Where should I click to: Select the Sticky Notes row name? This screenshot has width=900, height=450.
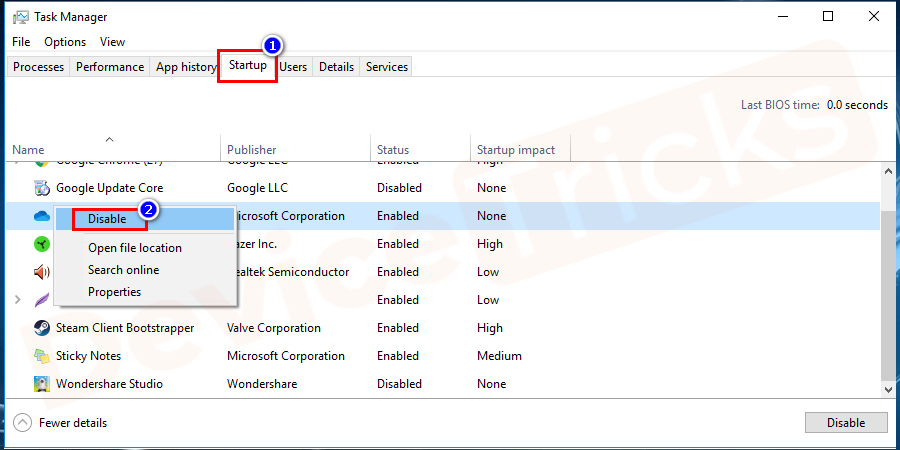pos(88,356)
